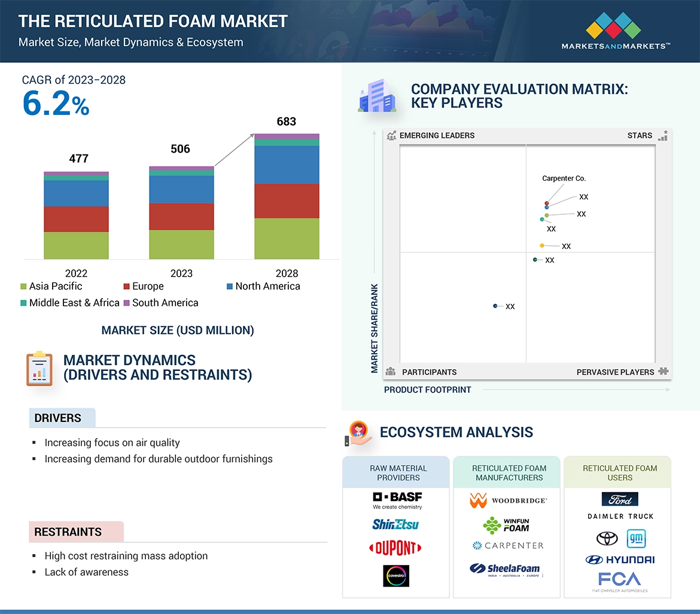The height and width of the screenshot is (614, 700).
Task: Click the BASF logo
Action: (x=397, y=500)
